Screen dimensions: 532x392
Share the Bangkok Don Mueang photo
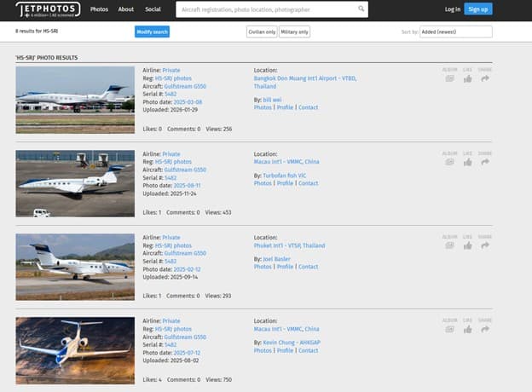485,78
